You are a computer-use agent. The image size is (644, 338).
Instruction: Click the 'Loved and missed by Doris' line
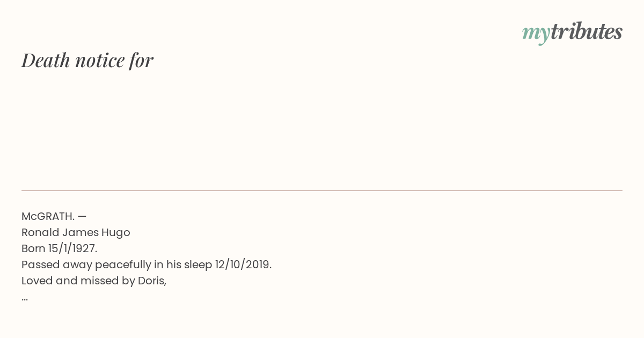(94, 281)
